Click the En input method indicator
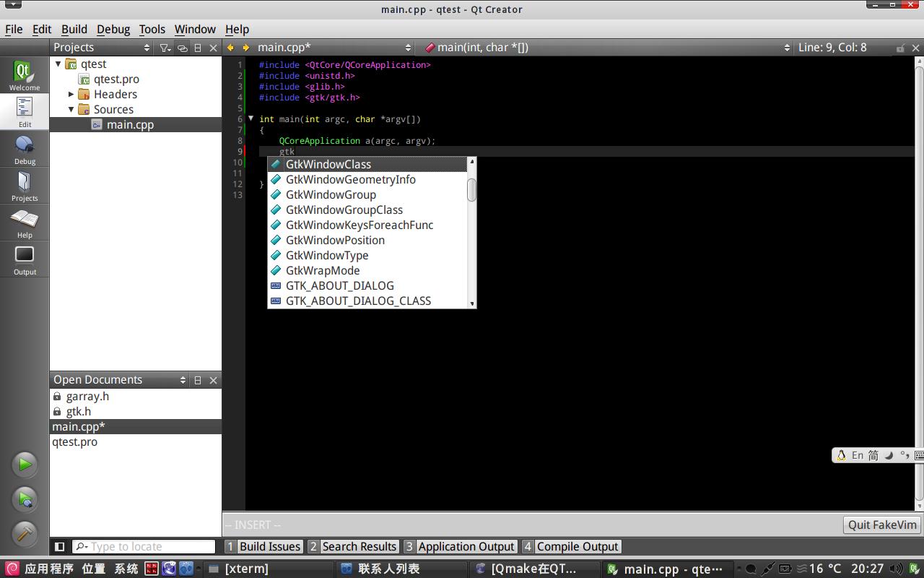924x578 pixels. (858, 455)
